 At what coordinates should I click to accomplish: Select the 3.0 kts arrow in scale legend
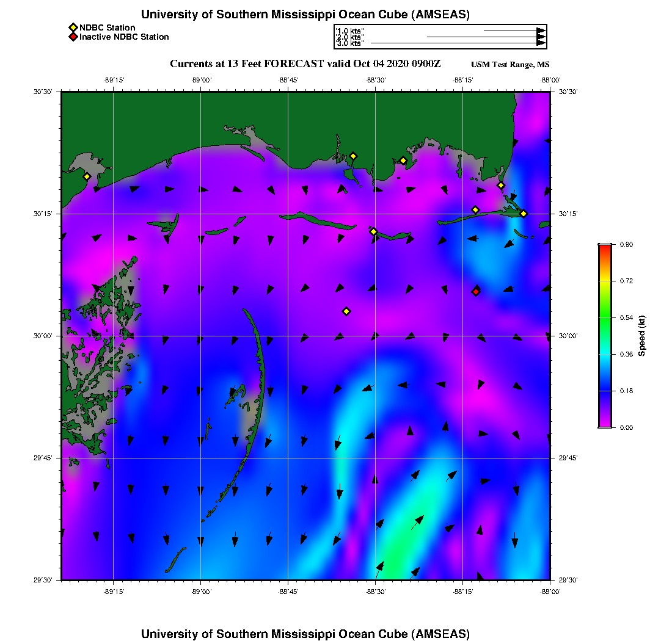coord(457,43)
